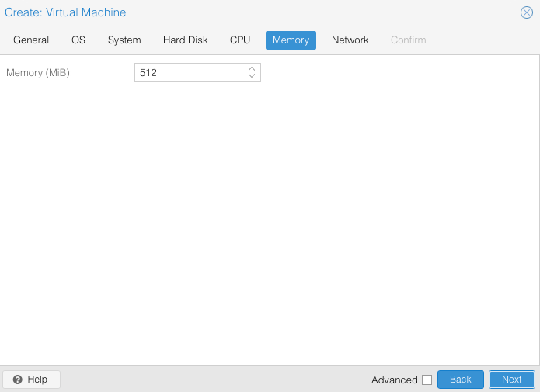Click the Advanced label text

(x=394, y=380)
